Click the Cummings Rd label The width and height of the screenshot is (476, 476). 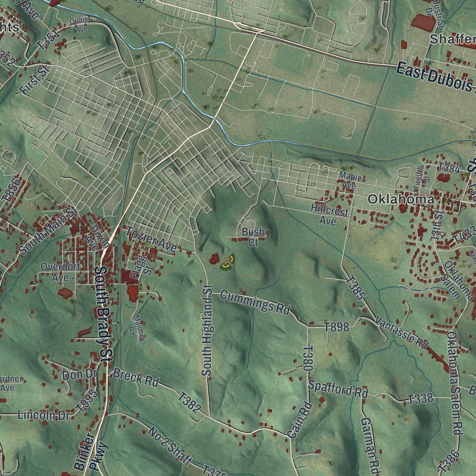(255, 302)
